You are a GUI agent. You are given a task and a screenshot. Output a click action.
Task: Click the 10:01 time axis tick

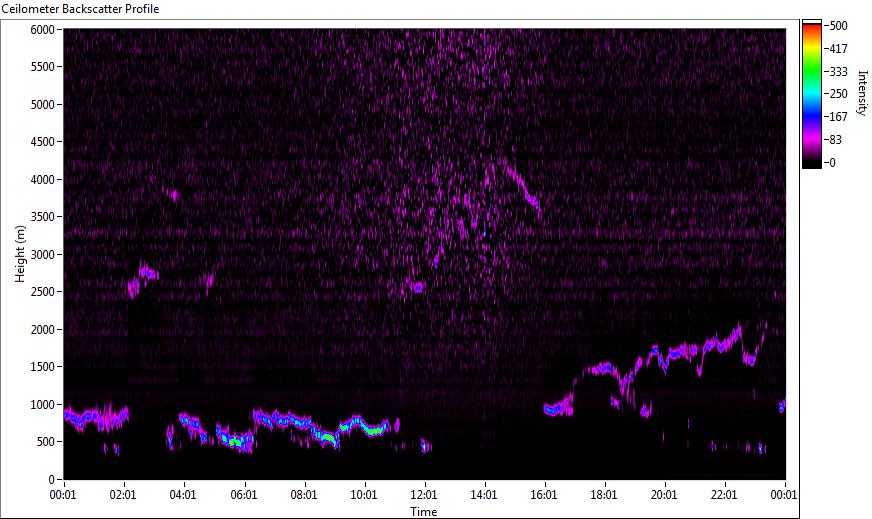coord(364,495)
